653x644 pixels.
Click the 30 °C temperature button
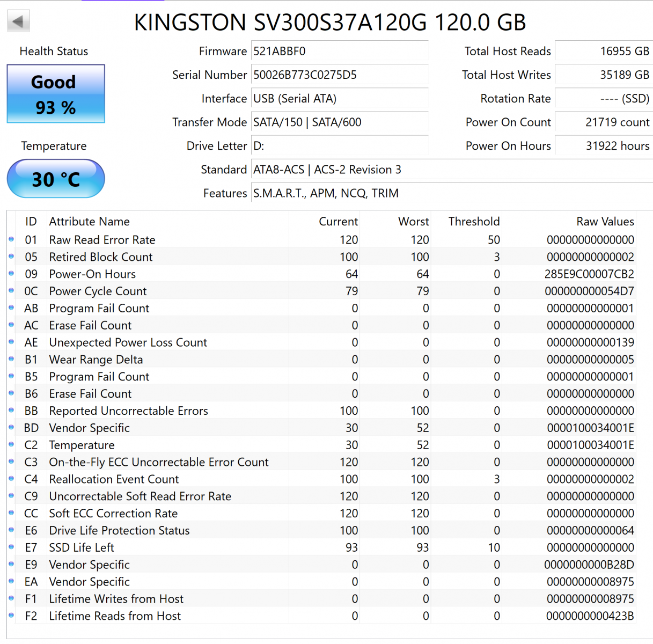coord(56,179)
